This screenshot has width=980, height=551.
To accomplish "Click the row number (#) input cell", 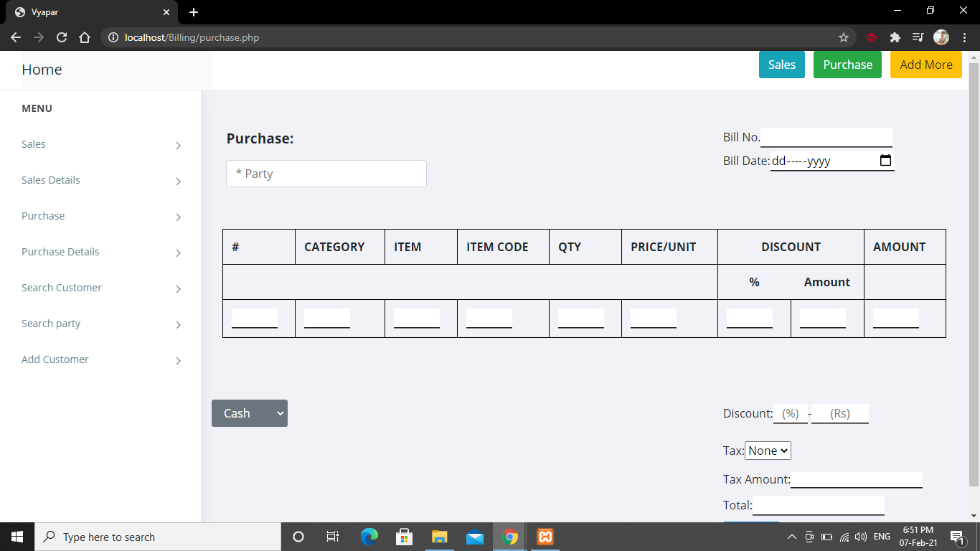I will pos(255,319).
